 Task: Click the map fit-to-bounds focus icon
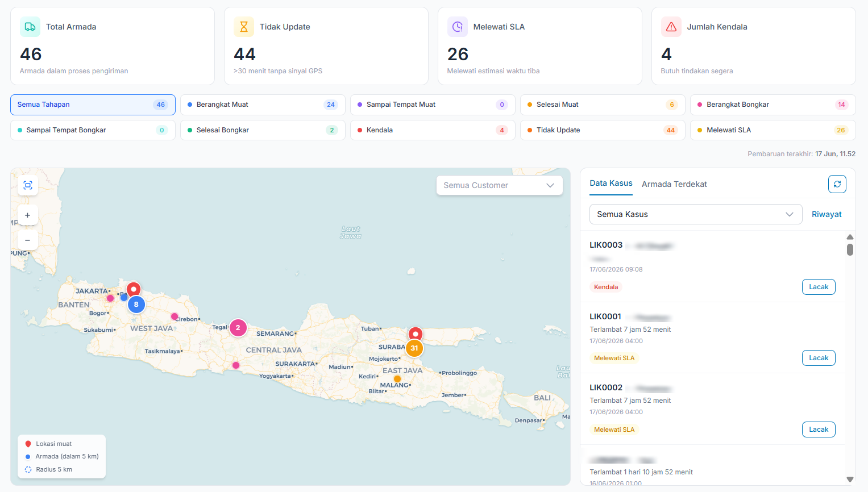click(x=28, y=185)
